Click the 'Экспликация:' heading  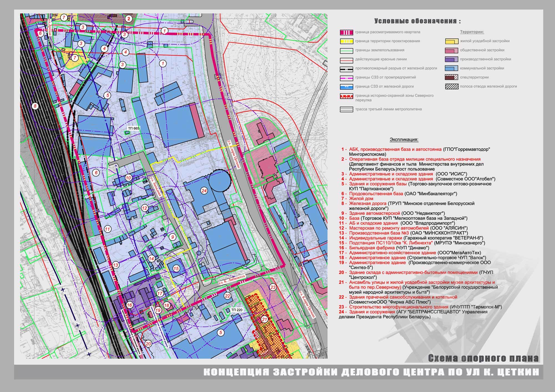click(x=404, y=140)
